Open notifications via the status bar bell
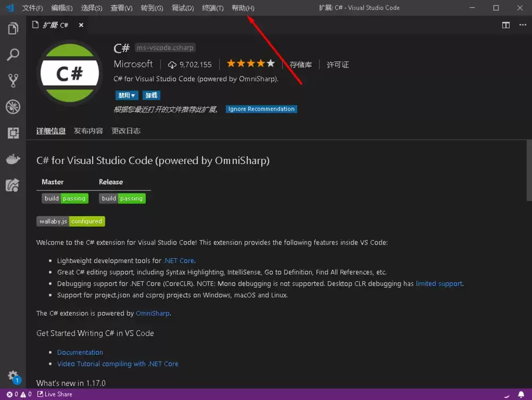Viewport: 532px width, 400px height. pyautogui.click(x=522, y=394)
